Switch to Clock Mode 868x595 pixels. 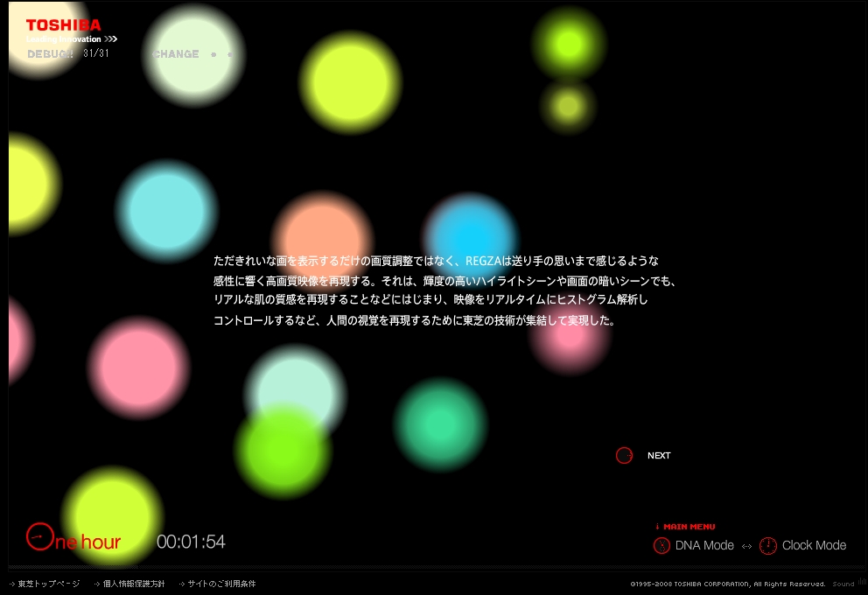point(814,545)
